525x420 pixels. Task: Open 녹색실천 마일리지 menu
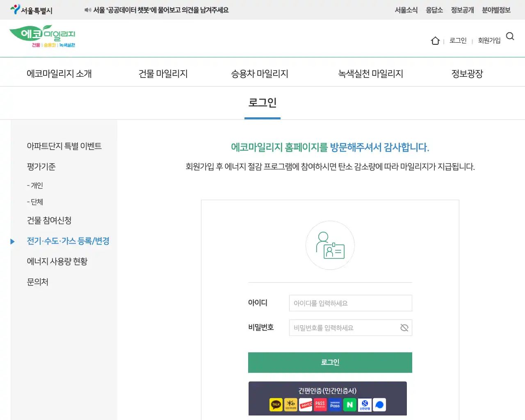pyautogui.click(x=370, y=74)
